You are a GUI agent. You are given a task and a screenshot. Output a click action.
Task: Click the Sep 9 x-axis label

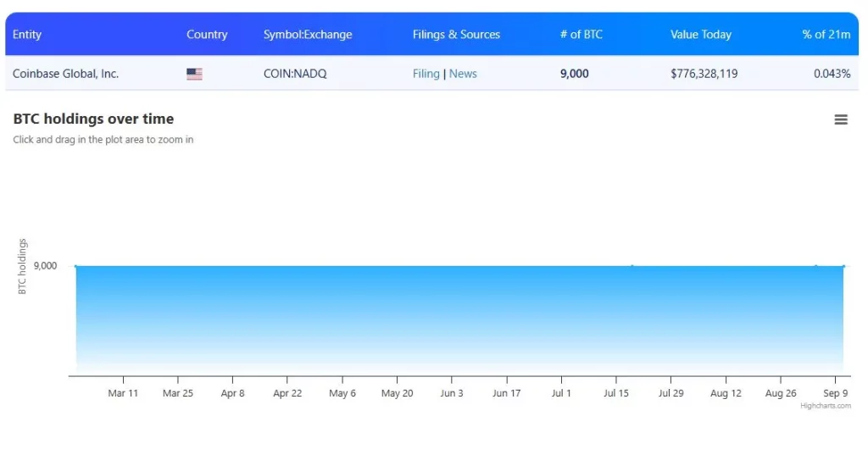835,393
